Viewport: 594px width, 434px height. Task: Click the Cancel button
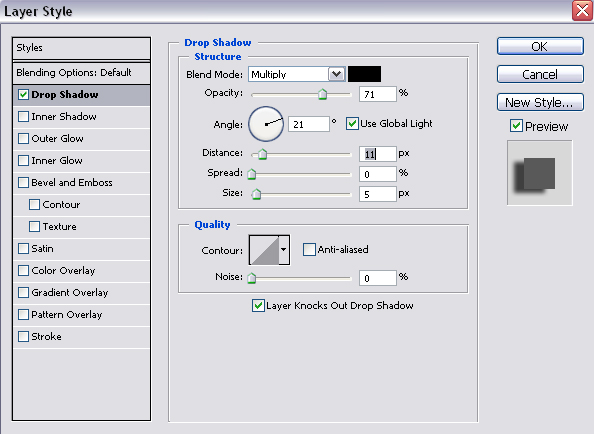point(540,74)
